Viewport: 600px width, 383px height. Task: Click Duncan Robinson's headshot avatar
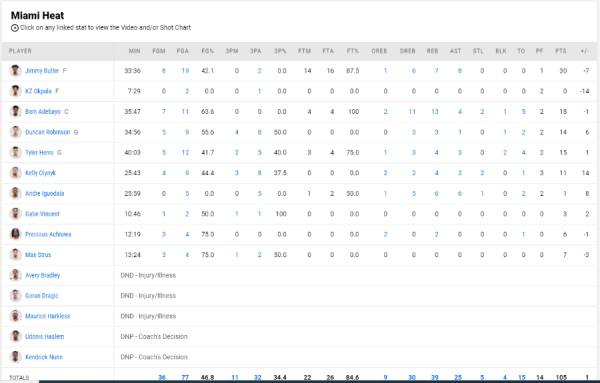(15, 132)
